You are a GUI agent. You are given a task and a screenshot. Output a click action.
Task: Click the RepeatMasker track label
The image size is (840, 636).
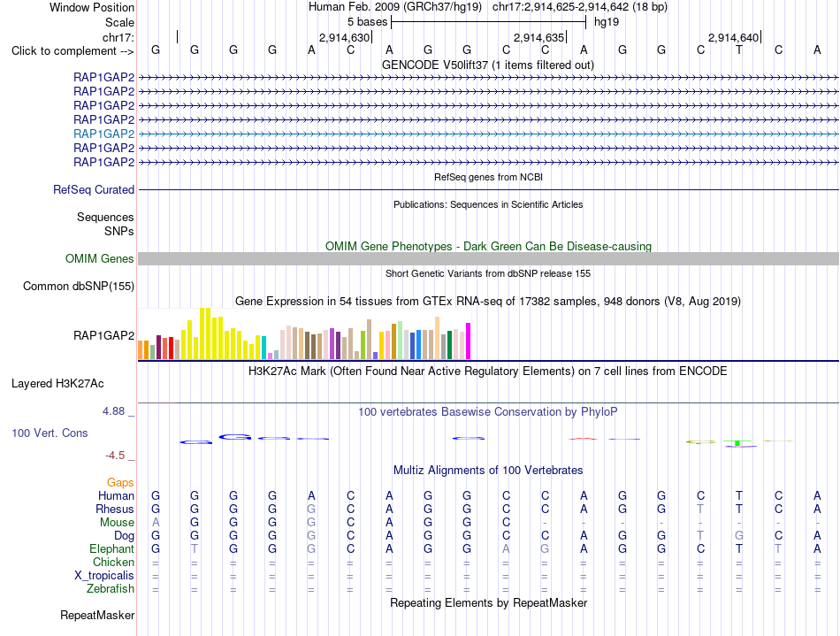[97, 615]
